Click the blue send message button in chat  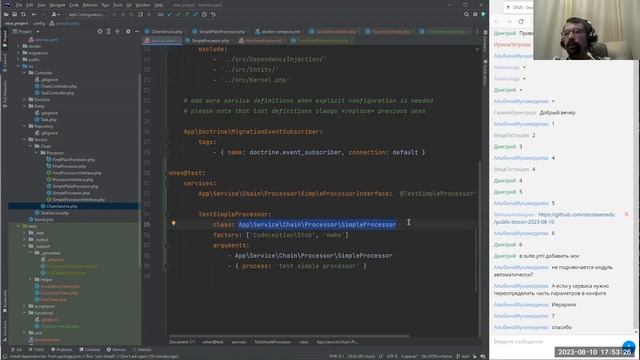tap(629, 346)
